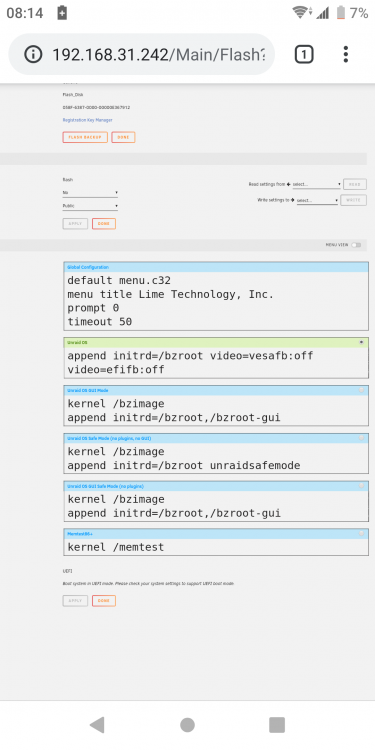Select the Memtest86+ default boot radio

click(x=361, y=533)
